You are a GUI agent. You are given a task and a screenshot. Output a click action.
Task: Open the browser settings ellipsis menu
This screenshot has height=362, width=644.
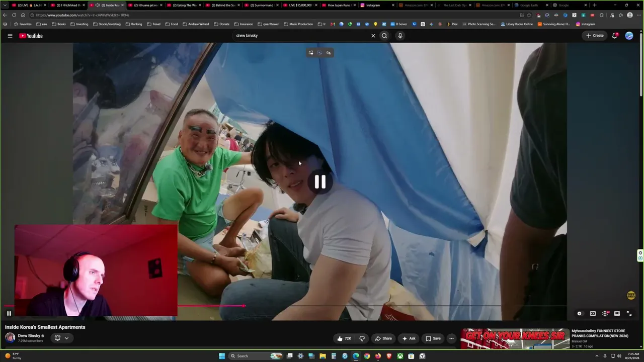[x=638, y=15]
